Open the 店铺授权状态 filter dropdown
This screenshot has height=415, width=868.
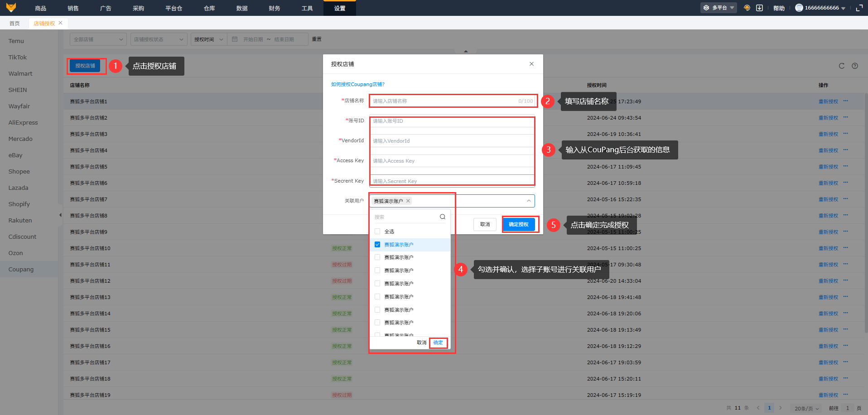159,39
